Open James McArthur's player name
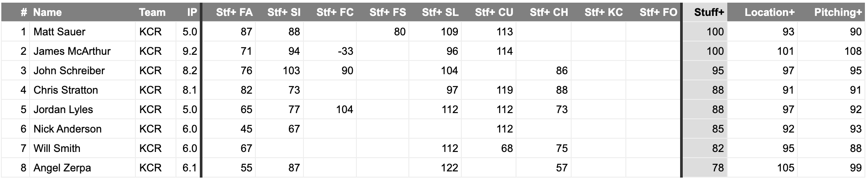The image size is (868, 182). (72, 51)
